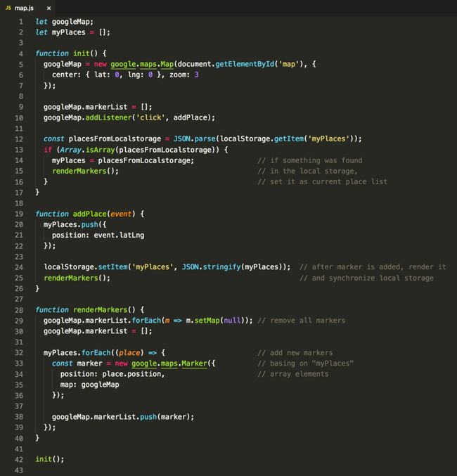
Task: Click line number 19 in the gutter
Action: tap(19, 214)
